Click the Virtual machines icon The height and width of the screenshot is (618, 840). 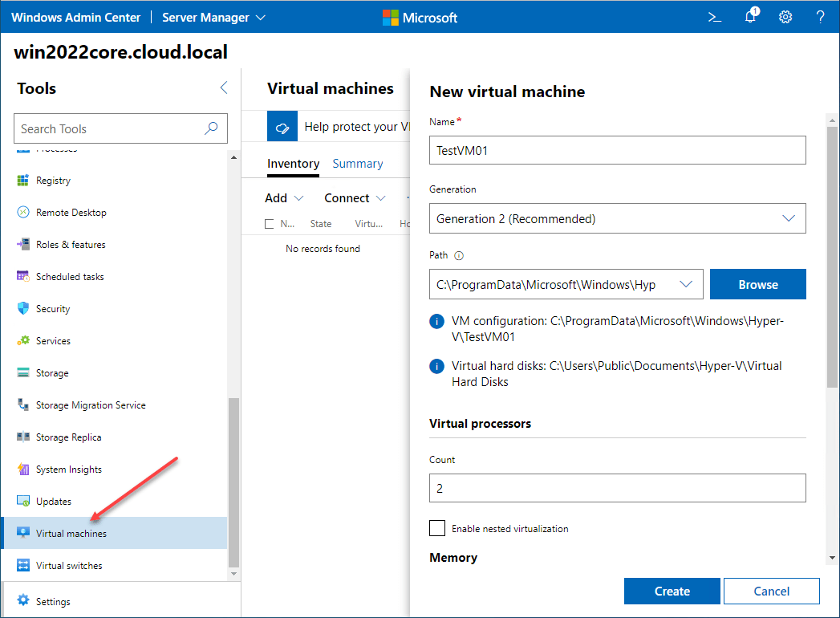[x=23, y=533]
